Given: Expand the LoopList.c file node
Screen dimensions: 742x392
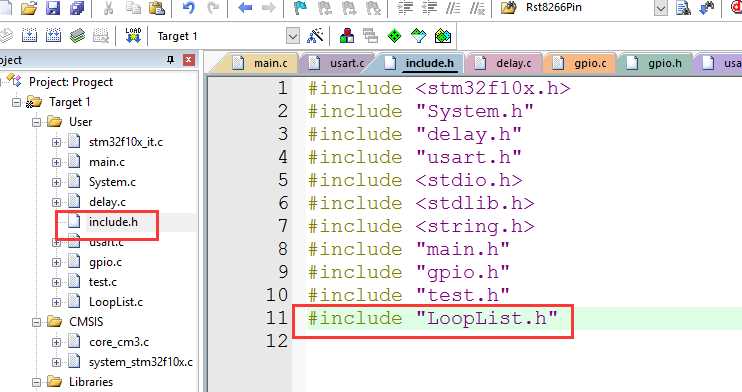Looking at the screenshot, I should [x=56, y=302].
